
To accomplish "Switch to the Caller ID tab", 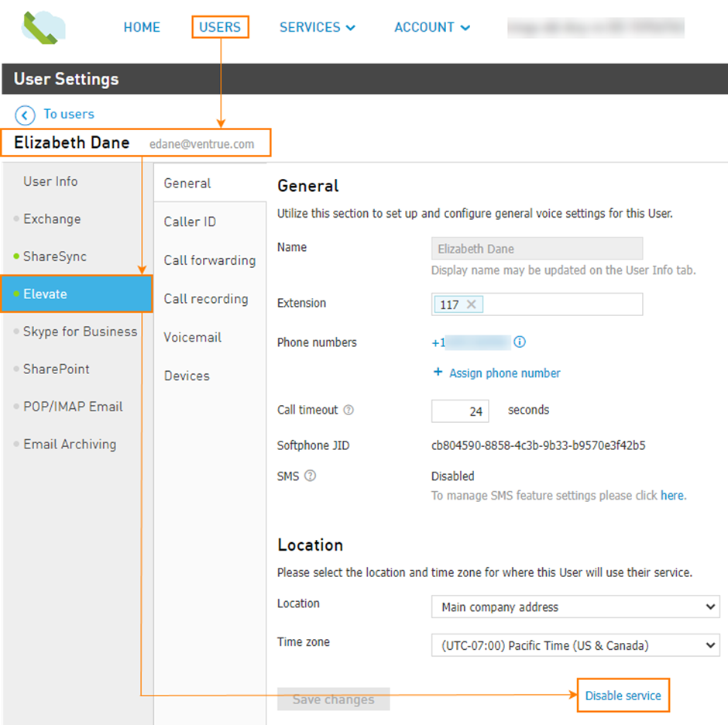I will (190, 222).
